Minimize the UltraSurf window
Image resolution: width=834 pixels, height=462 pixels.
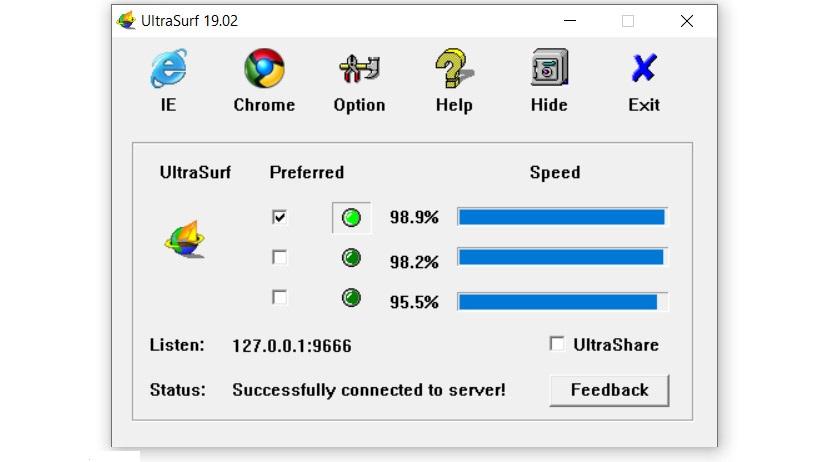click(570, 20)
